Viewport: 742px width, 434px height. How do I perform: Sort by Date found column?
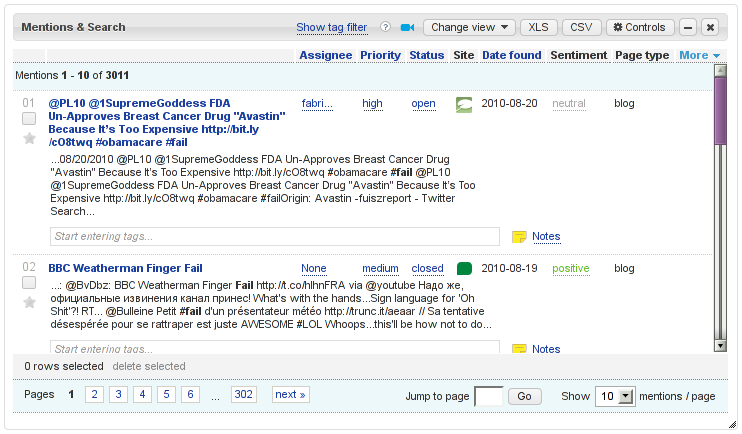point(512,55)
